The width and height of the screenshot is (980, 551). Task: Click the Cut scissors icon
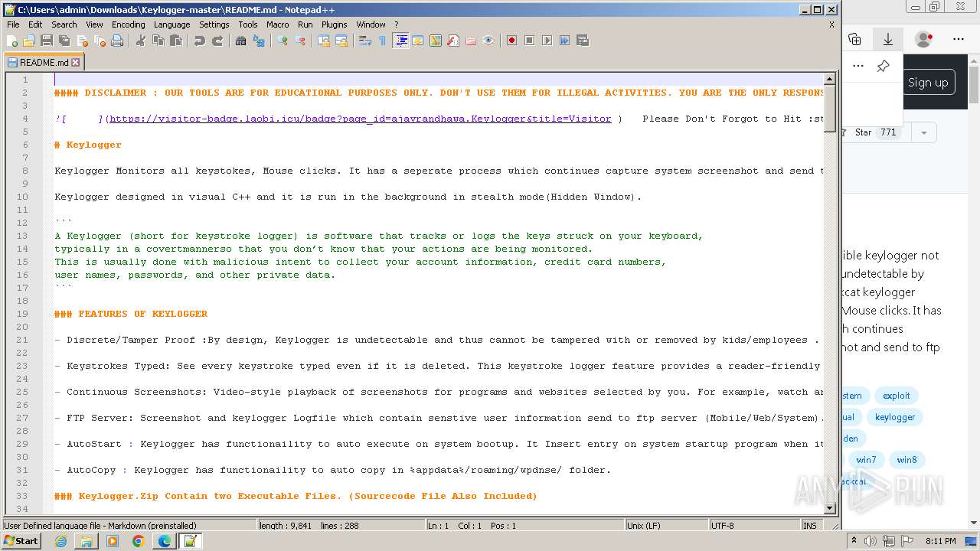tap(141, 41)
